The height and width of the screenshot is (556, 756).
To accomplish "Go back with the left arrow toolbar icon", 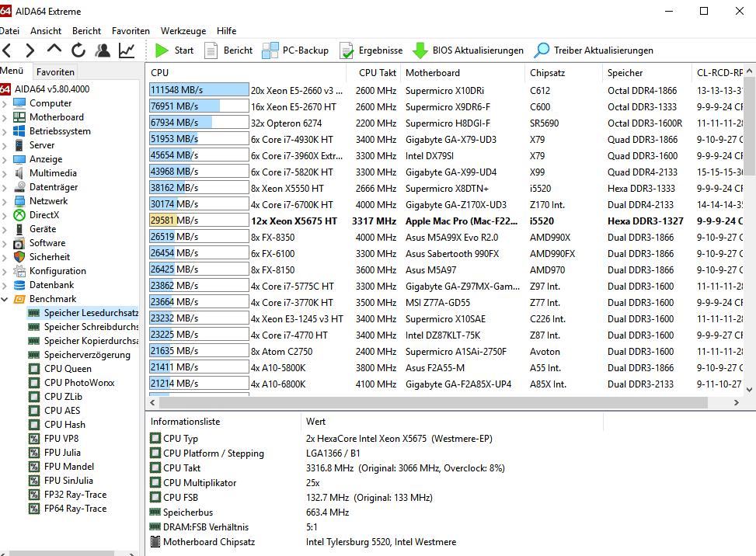I will pyautogui.click(x=7, y=50).
